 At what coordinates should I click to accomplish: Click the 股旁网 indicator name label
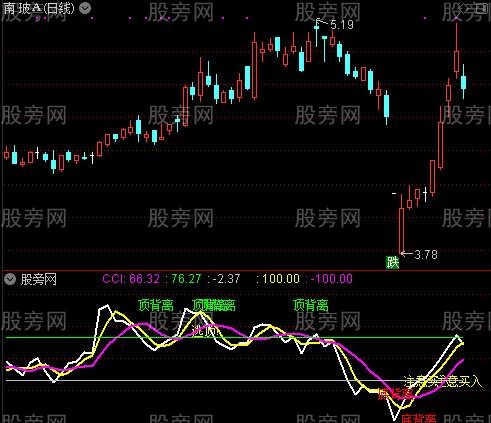coord(39,279)
